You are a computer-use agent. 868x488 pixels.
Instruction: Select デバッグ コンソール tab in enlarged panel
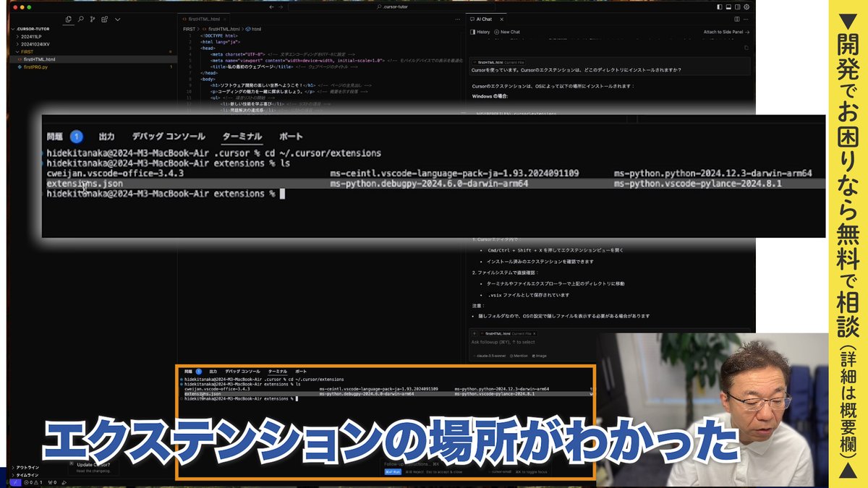click(169, 136)
